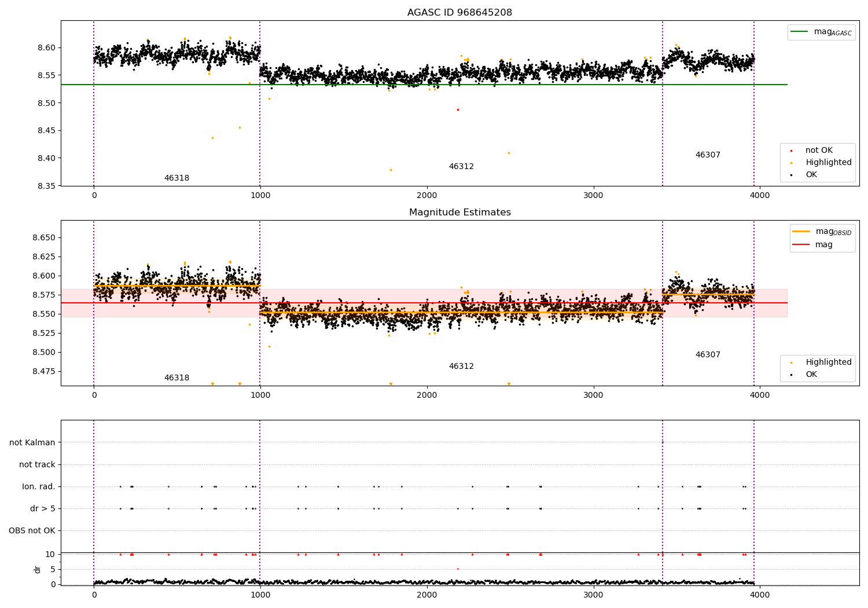
Task: Click x-axis tick 4000 under the dr plot
Action: [760, 595]
